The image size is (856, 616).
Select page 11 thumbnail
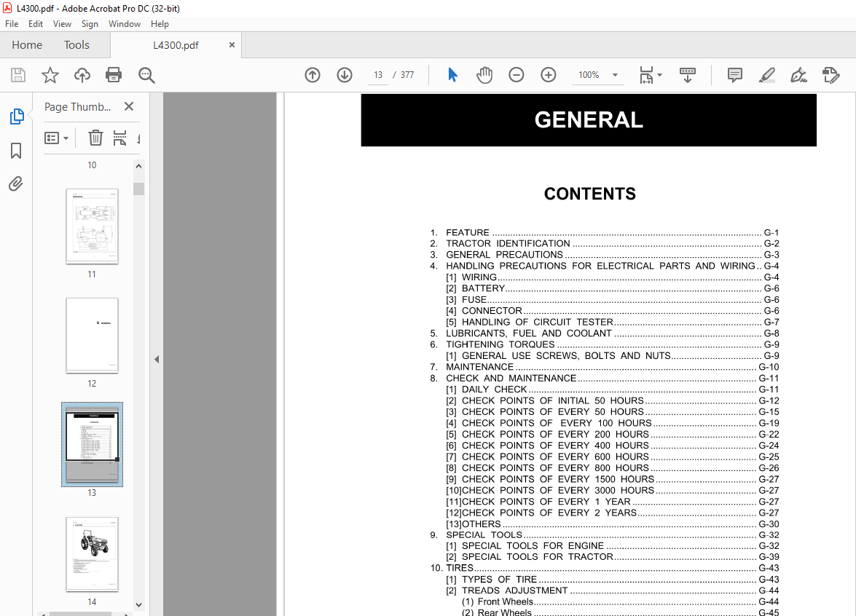click(x=92, y=226)
